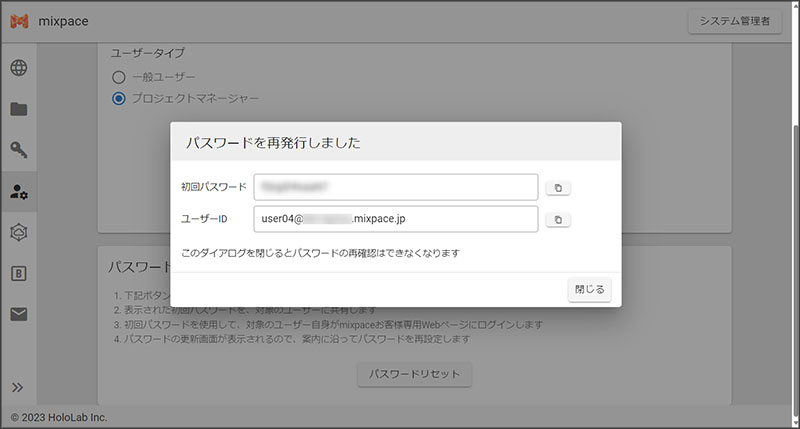Open the hexagon cube icon in sidebar
This screenshot has height=429, width=800.
[19, 232]
